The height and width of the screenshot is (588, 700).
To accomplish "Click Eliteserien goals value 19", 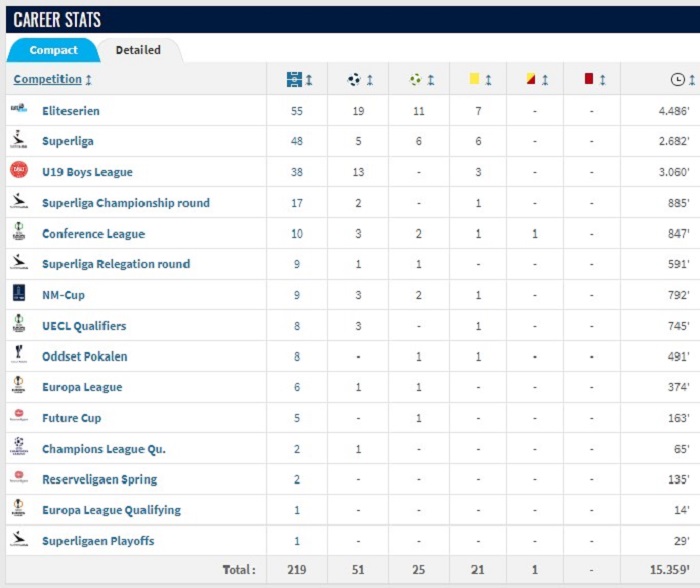I will [358, 111].
